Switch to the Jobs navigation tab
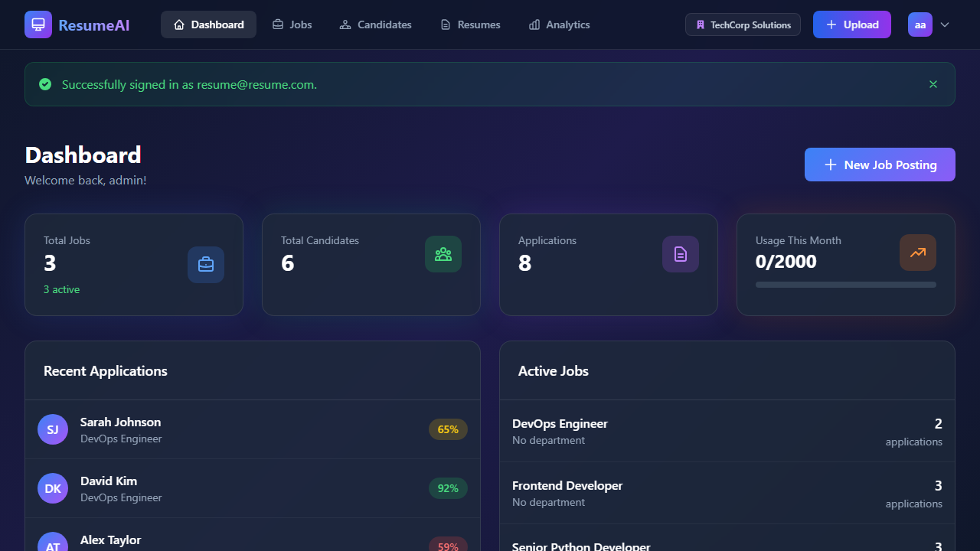Viewport: 980px width, 551px height. click(292, 24)
